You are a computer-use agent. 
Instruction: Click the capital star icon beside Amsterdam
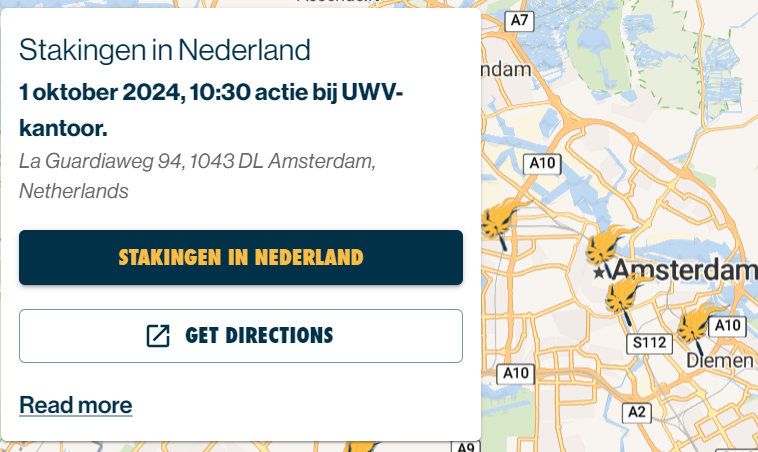click(x=599, y=273)
